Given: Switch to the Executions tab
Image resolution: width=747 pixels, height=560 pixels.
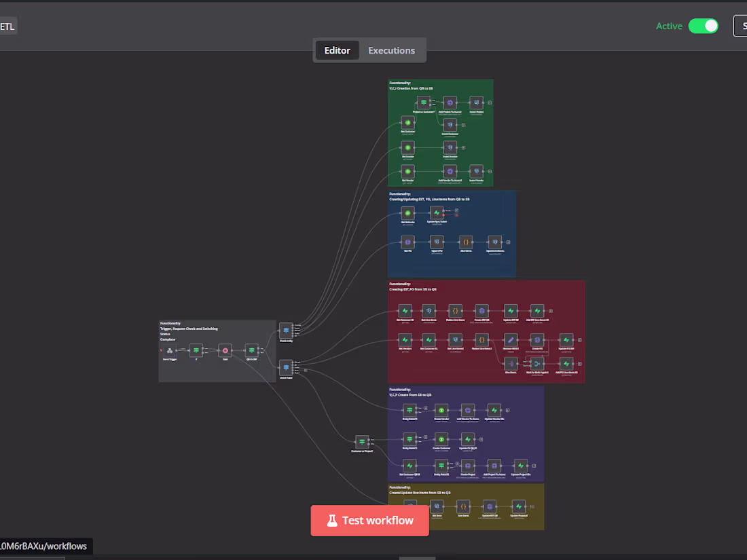Looking at the screenshot, I should tap(391, 50).
